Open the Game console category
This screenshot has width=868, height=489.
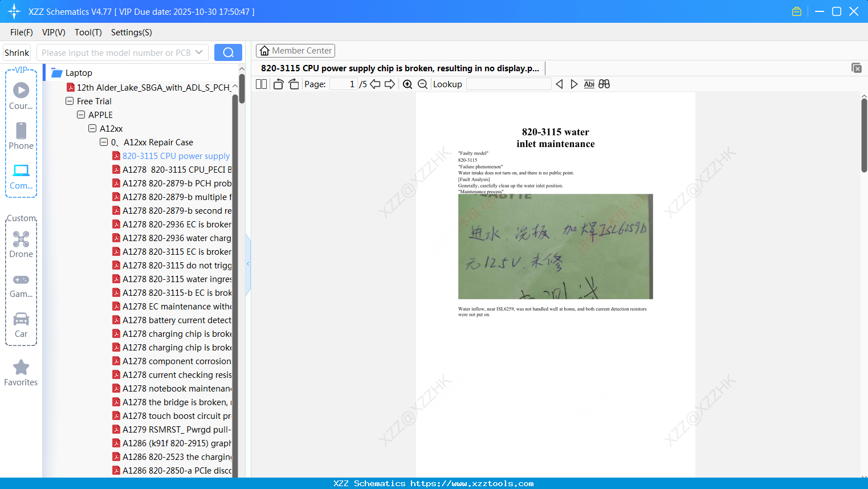tap(21, 285)
